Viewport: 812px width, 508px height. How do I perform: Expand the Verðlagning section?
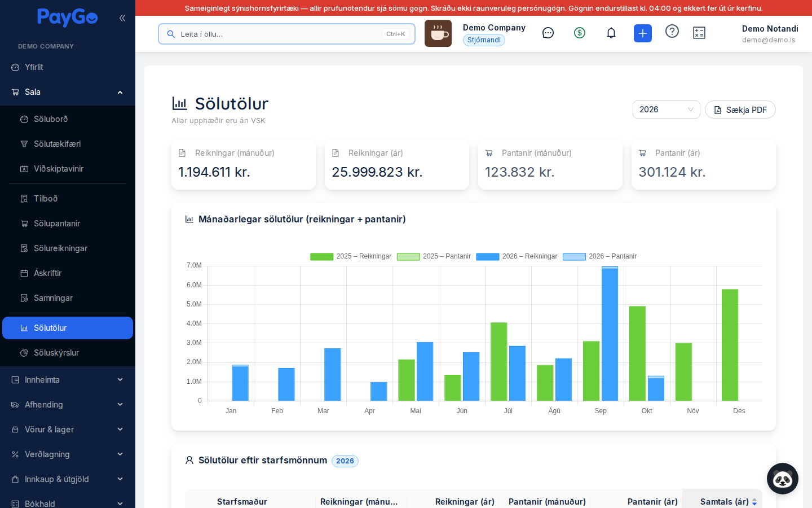pos(68,454)
